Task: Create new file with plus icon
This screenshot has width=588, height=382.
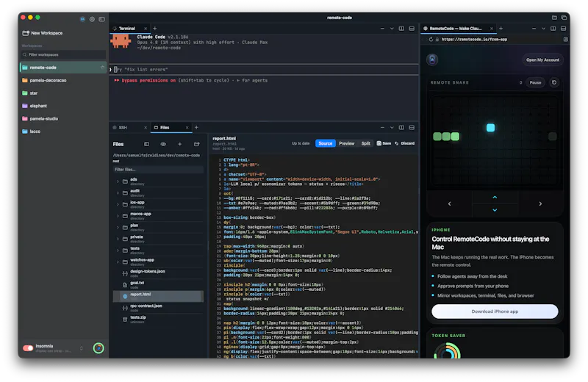Action: [179, 144]
